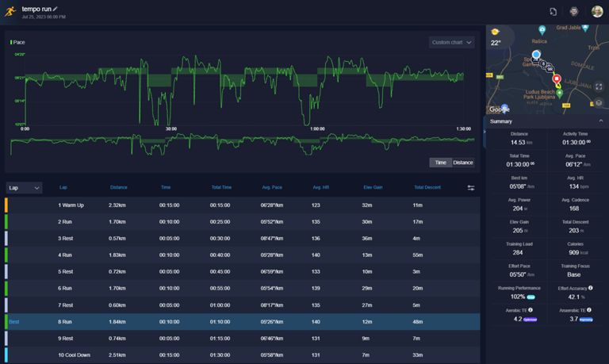
Task: Open the lap table column settings icon
Action: pyautogui.click(x=471, y=188)
